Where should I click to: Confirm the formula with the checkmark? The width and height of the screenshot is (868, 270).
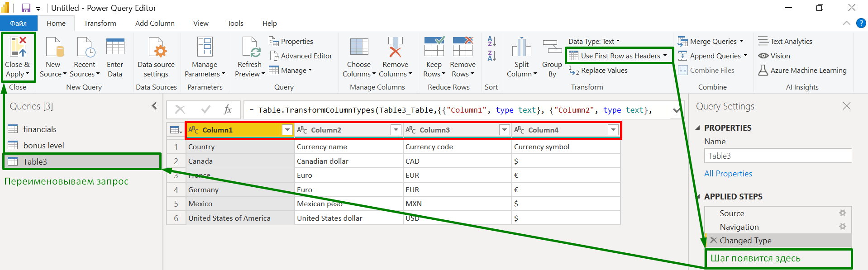[x=206, y=109]
